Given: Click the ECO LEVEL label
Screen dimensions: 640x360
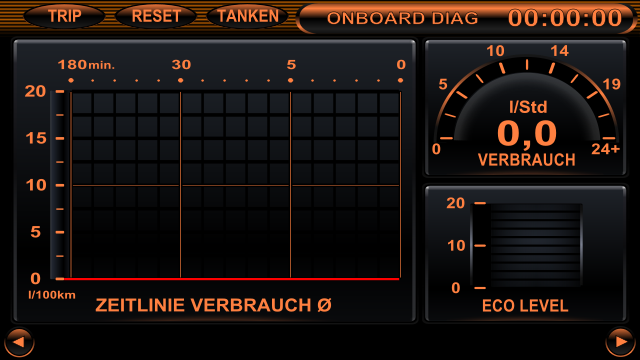Looking at the screenshot, I should tap(525, 306).
